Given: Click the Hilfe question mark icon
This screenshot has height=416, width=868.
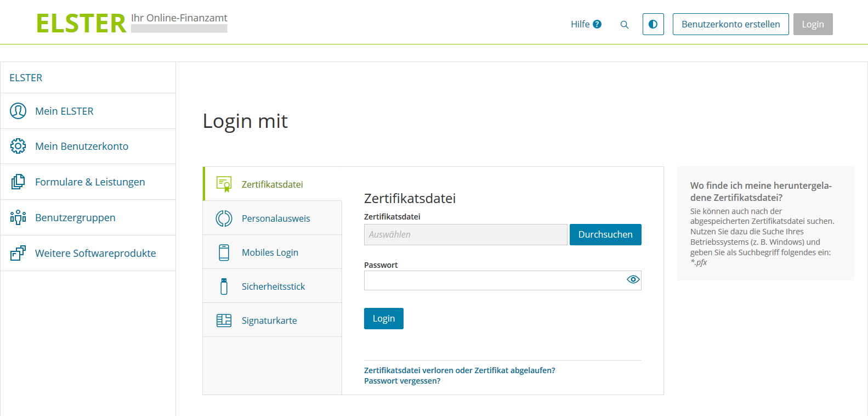Looking at the screenshot, I should (x=597, y=24).
